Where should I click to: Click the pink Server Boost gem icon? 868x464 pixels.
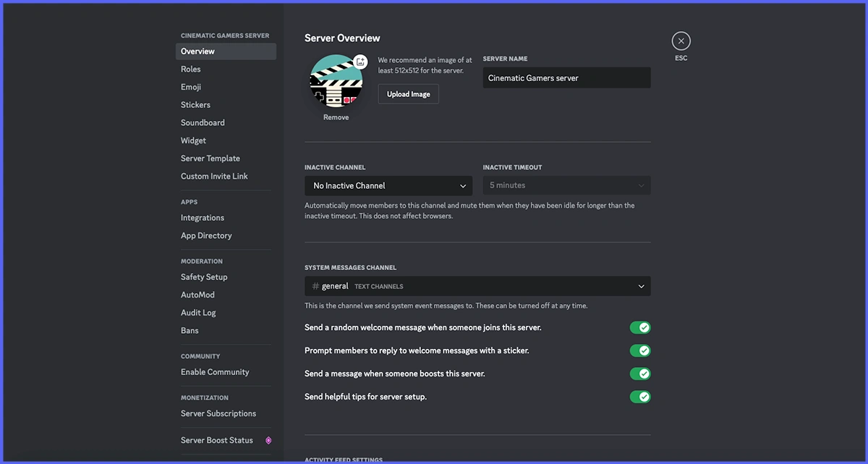[x=268, y=440]
